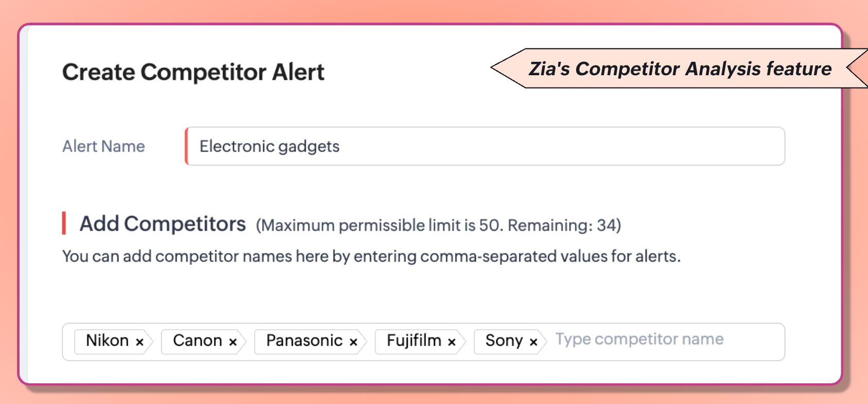Select the Nikon tag label

[x=107, y=341]
